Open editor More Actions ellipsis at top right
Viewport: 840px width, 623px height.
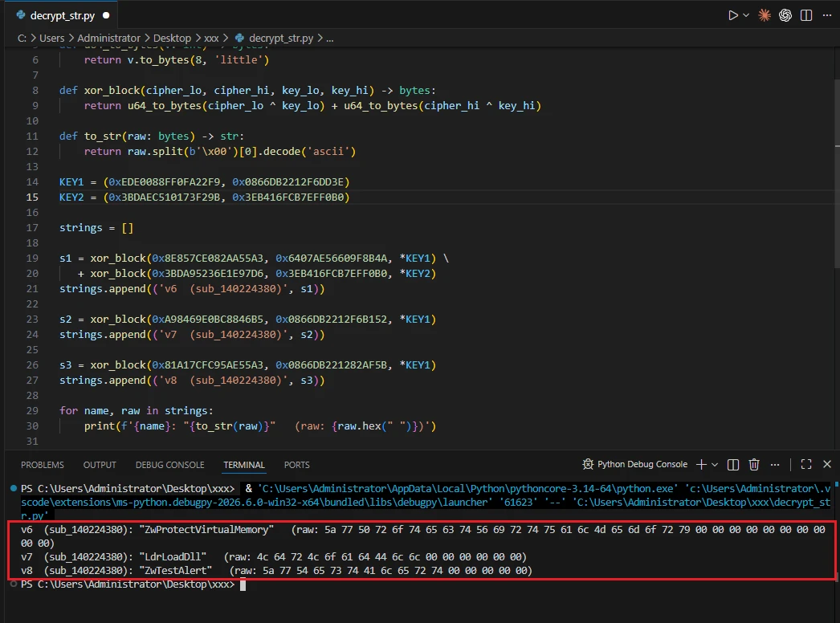point(827,15)
